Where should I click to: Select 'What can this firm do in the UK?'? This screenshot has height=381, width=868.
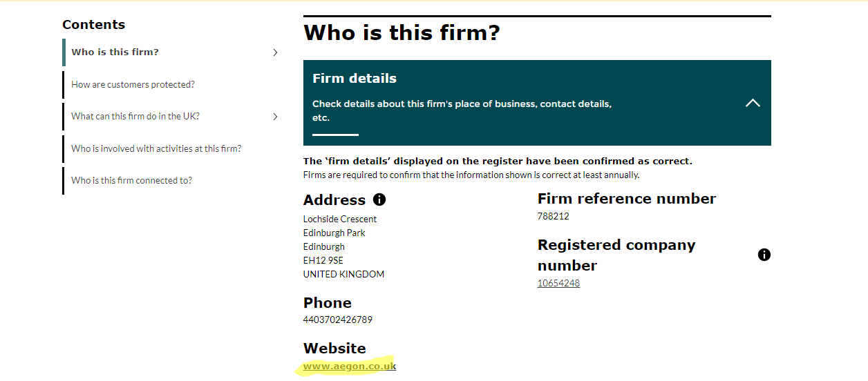click(x=135, y=117)
